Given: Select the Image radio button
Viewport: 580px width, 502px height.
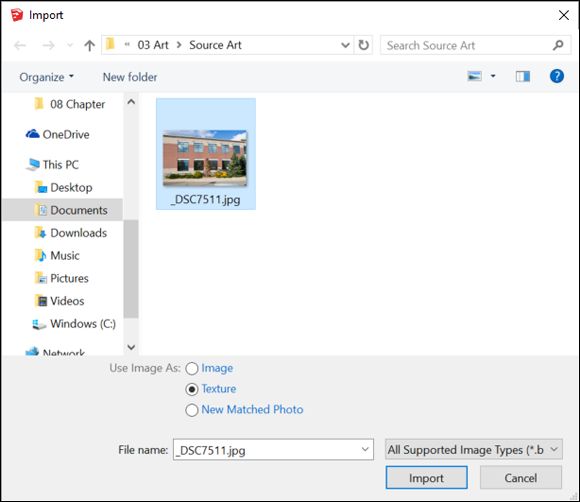Looking at the screenshot, I should coord(192,368).
